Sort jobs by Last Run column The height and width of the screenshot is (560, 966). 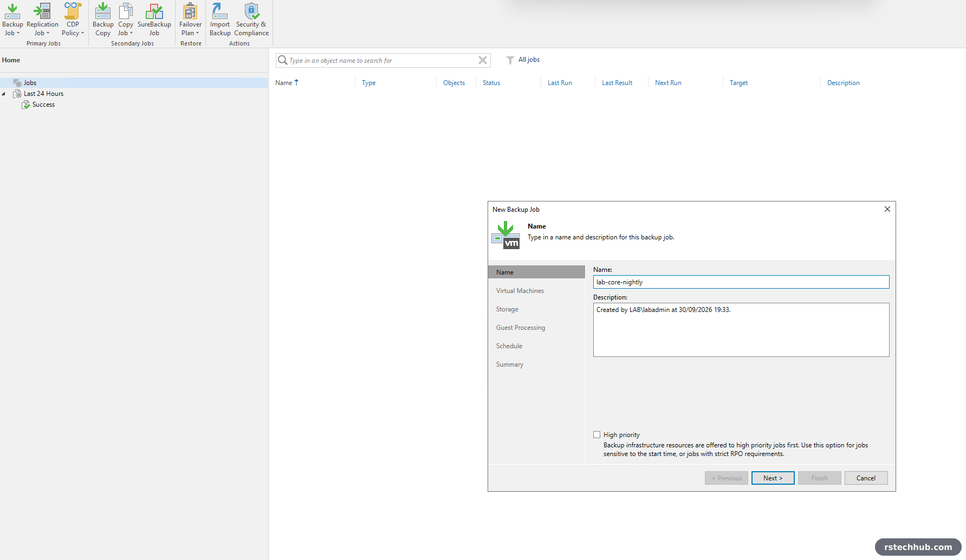(x=560, y=83)
